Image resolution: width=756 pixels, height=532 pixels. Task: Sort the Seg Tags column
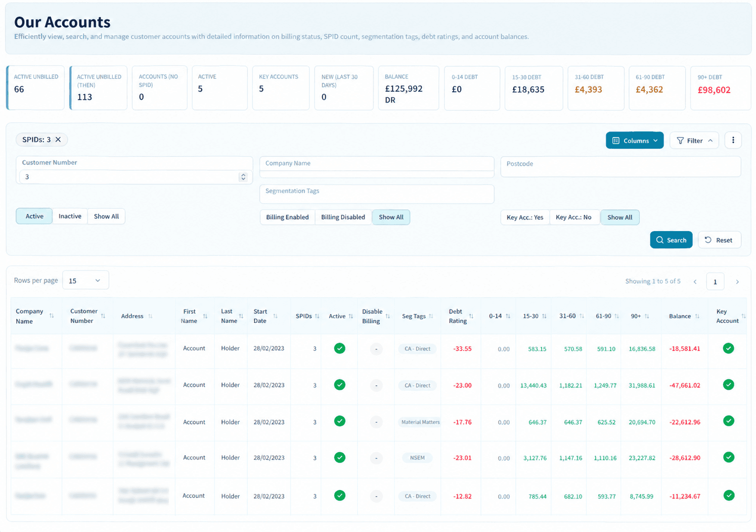pyautogui.click(x=431, y=316)
